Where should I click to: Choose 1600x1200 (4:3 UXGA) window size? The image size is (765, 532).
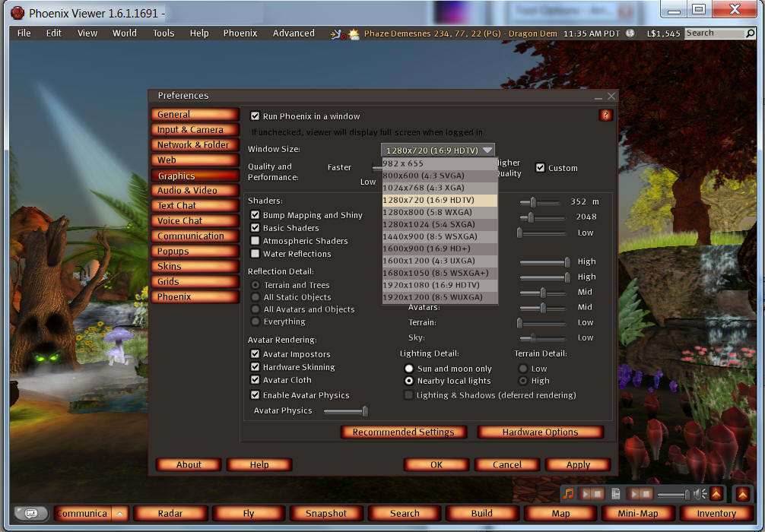coord(440,261)
